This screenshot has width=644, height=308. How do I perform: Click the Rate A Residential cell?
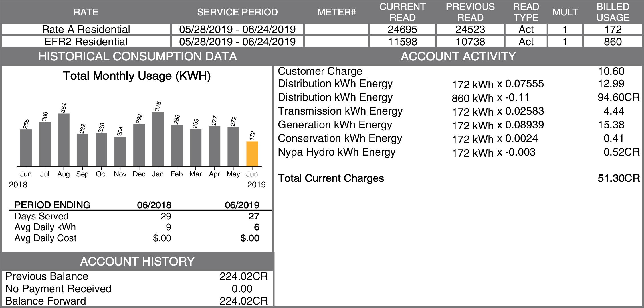[86, 29]
